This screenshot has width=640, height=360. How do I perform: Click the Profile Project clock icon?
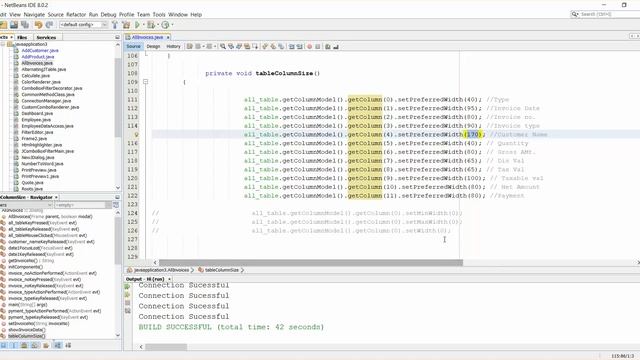[x=165, y=25]
